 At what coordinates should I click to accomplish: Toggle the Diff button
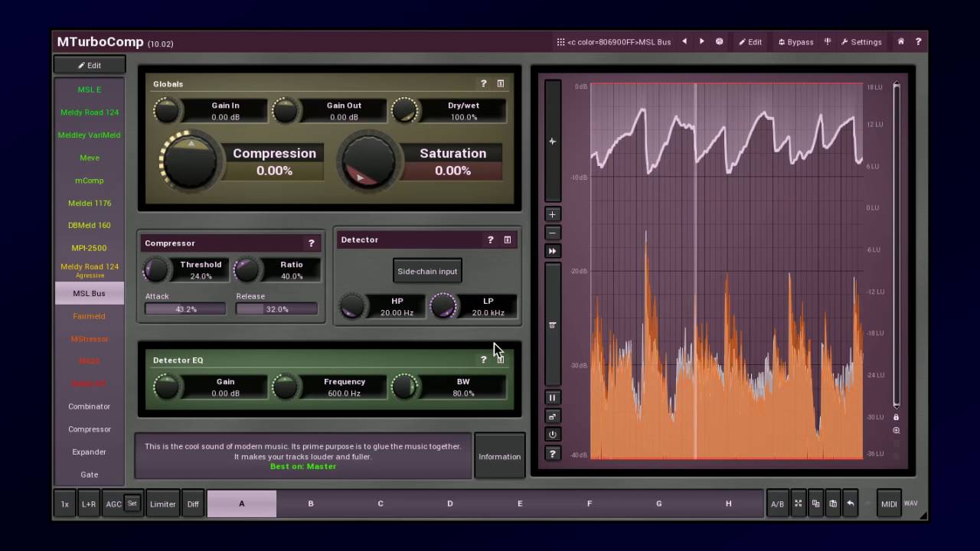[193, 504]
